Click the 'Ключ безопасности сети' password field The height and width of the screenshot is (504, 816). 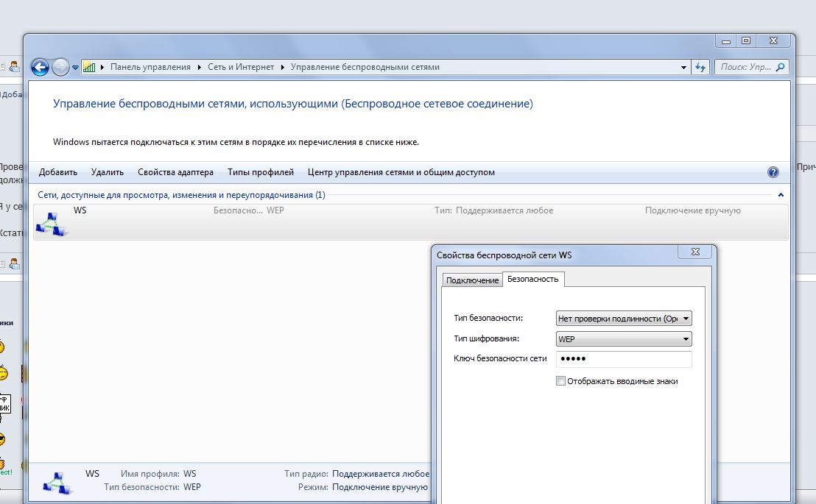[x=624, y=359]
